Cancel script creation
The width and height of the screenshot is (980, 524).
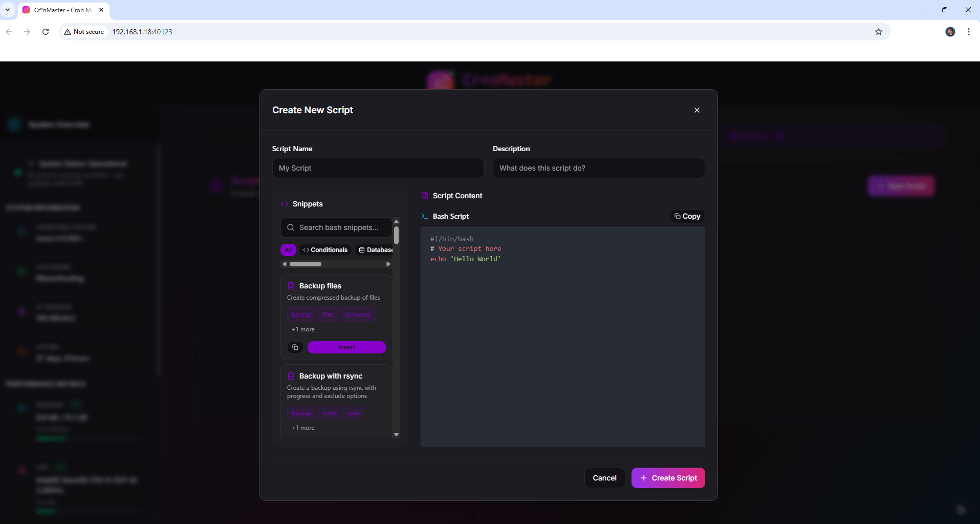pos(604,478)
